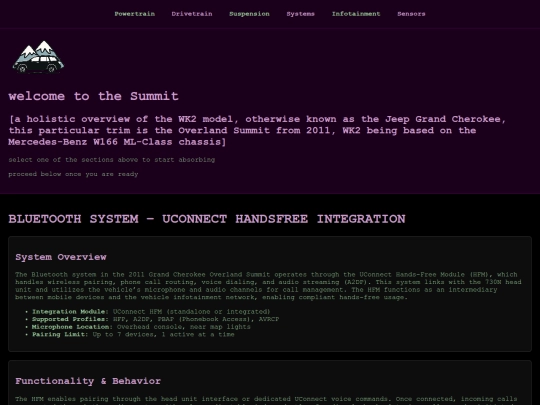Click the Bluetooth system overview paragraph
The image size is (540, 405).
[268, 286]
